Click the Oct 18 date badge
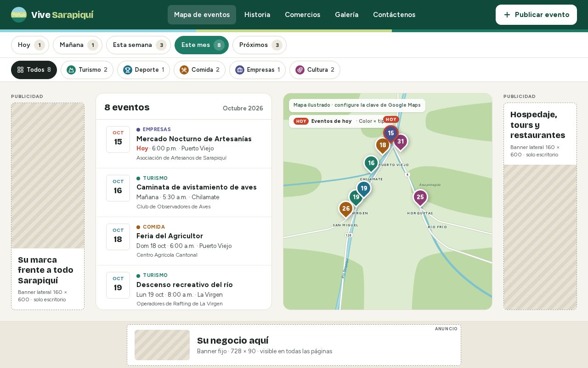 118,237
